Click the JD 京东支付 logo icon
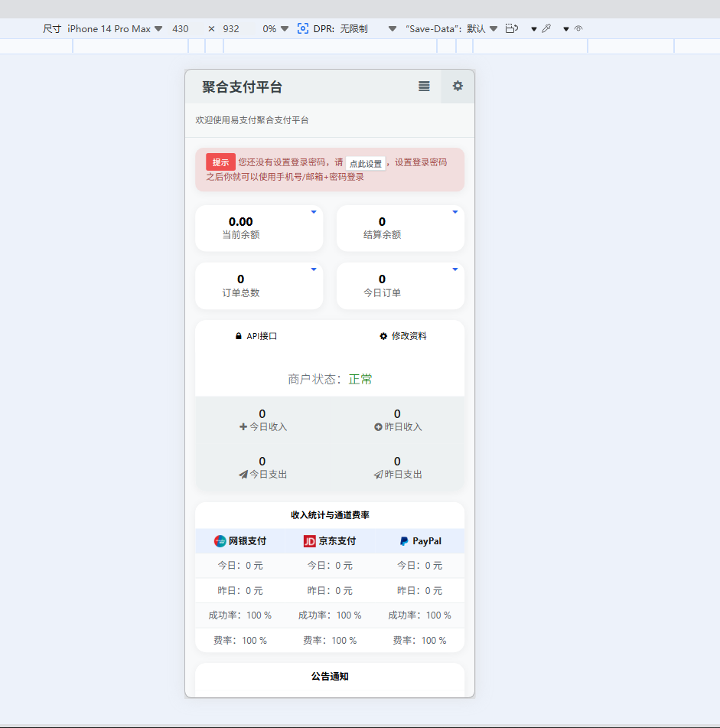This screenshot has width=720, height=728. pos(309,541)
